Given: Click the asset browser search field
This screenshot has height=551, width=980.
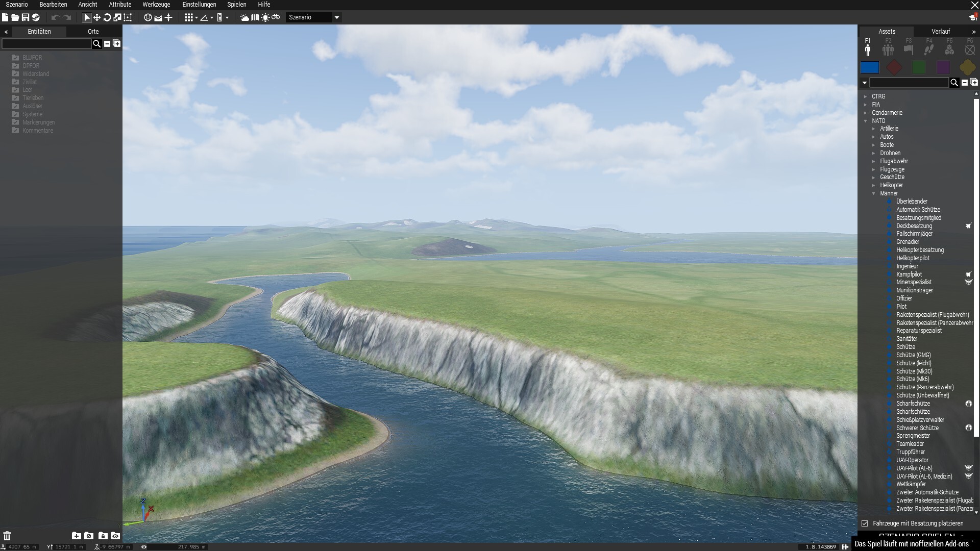Looking at the screenshot, I should (909, 83).
